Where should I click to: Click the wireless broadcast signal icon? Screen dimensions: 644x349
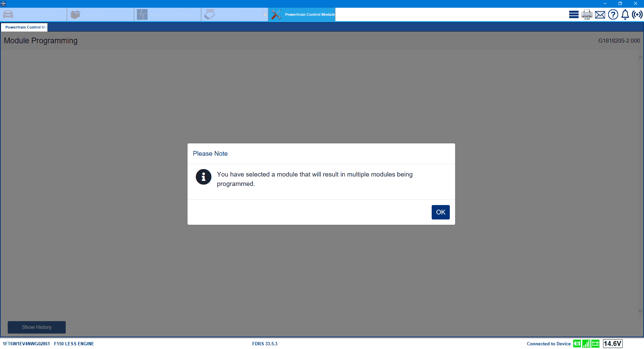(637, 14)
